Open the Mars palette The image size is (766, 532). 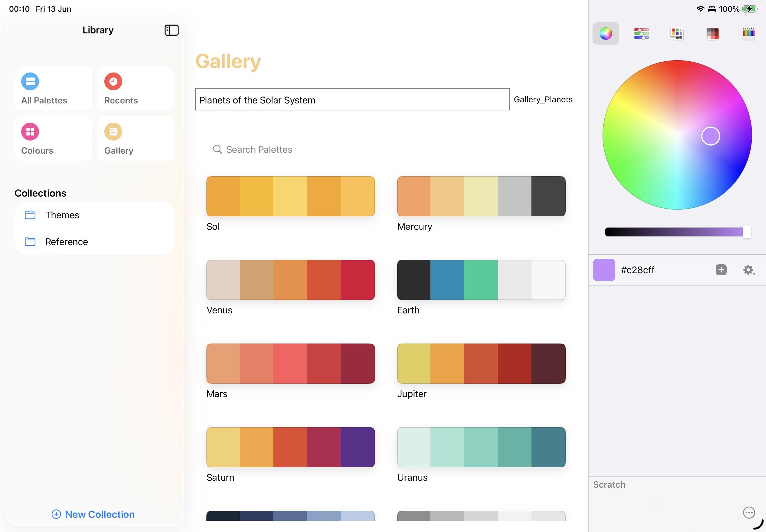pyautogui.click(x=290, y=364)
